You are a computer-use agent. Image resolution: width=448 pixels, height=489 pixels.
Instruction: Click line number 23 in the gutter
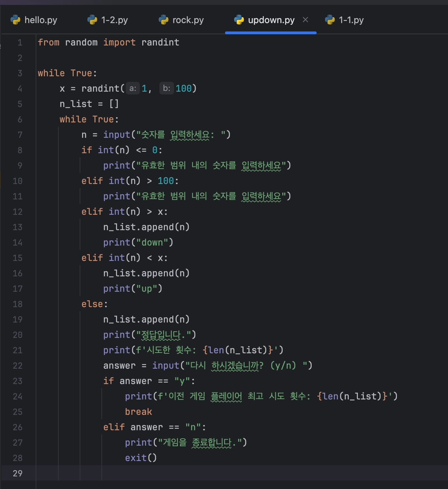coord(17,381)
